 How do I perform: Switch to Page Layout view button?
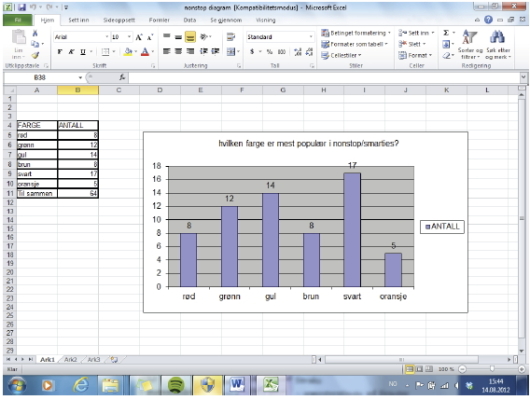419,369
